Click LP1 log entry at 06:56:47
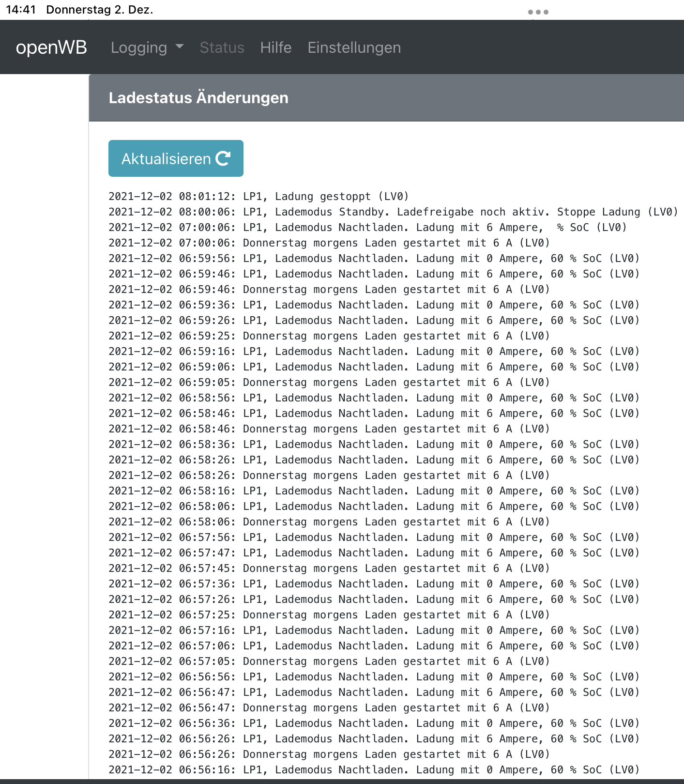This screenshot has height=784, width=684. 374,692
